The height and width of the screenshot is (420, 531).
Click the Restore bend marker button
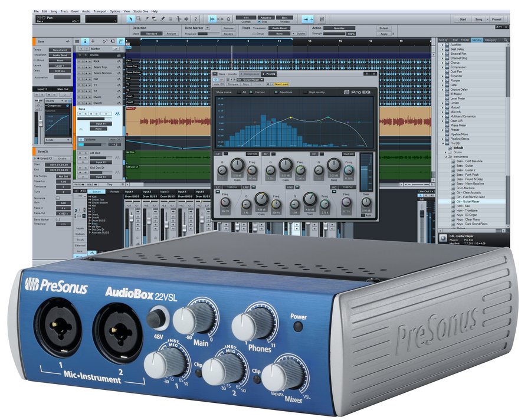228,34
